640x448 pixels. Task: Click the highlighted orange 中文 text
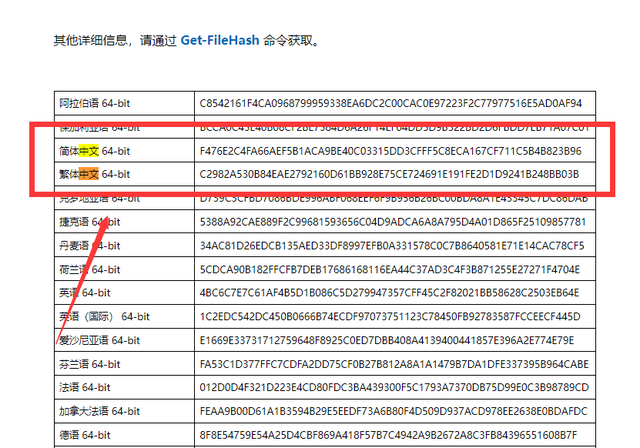(89, 174)
